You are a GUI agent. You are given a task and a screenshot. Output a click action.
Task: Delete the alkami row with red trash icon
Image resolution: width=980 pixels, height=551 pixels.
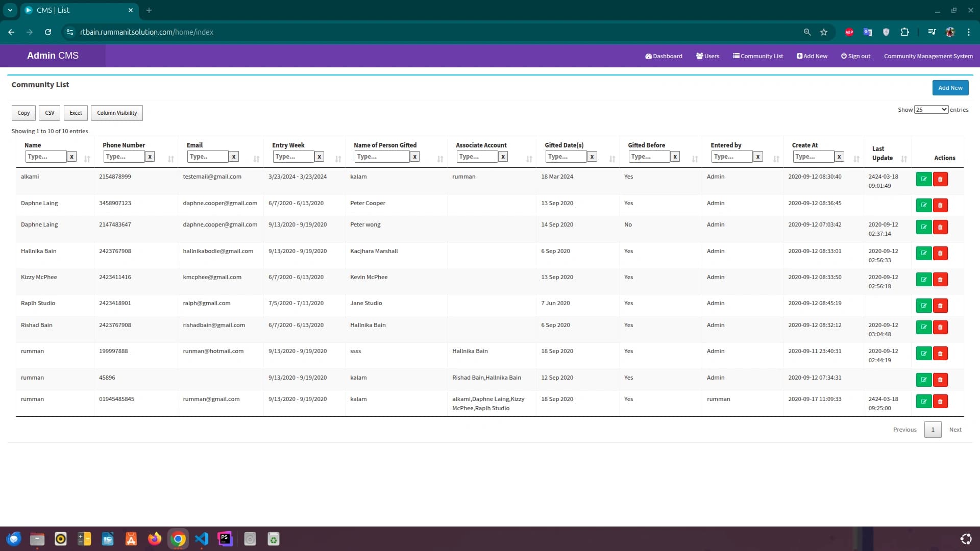(x=940, y=179)
